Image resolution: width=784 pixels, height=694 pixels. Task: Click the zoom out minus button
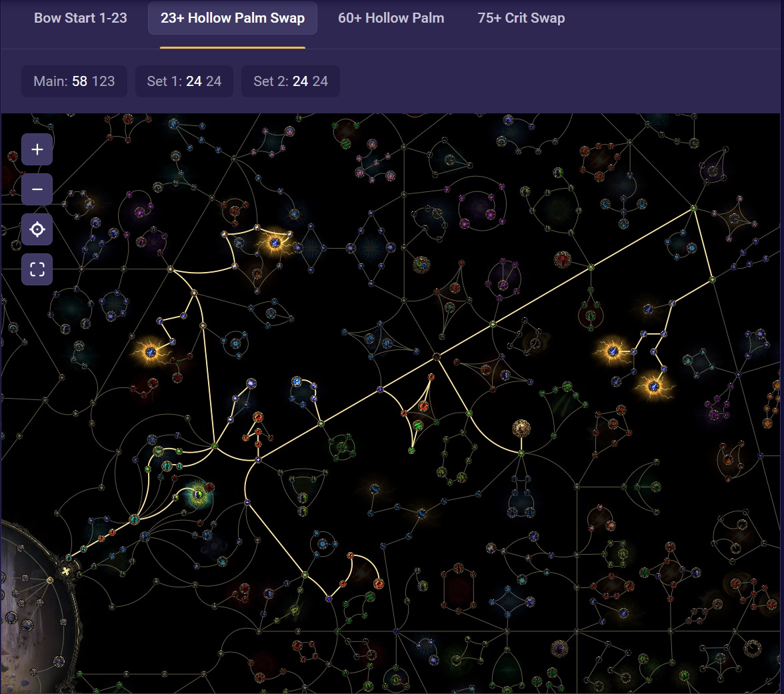pyautogui.click(x=37, y=190)
